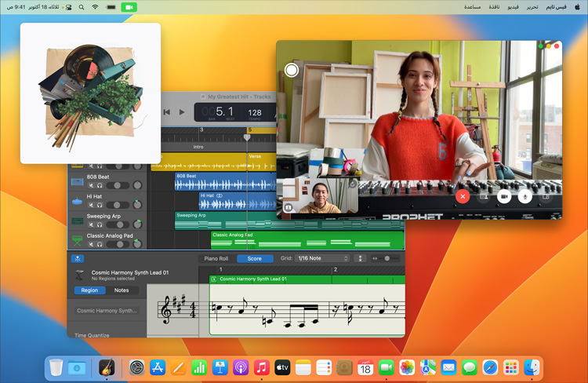The width and height of the screenshot is (588, 383).
Task: Solo the Hi Hat track with headphones icon
Action: pyautogui.click(x=100, y=206)
